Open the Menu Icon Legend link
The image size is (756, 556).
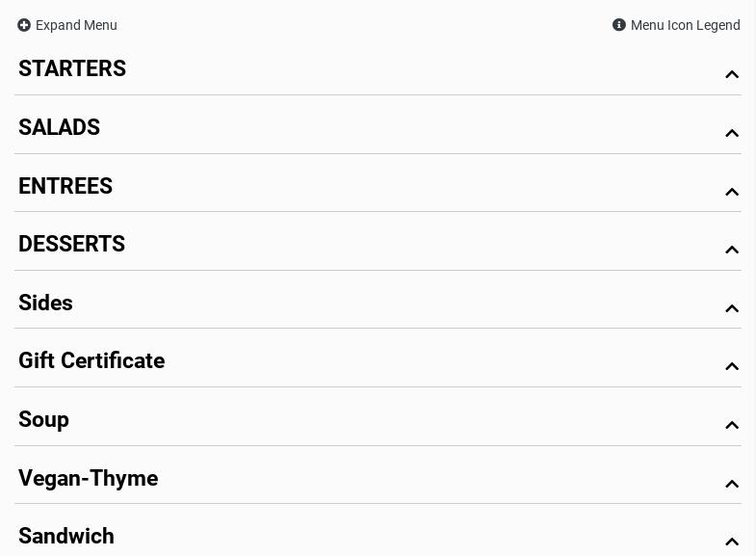click(x=685, y=25)
